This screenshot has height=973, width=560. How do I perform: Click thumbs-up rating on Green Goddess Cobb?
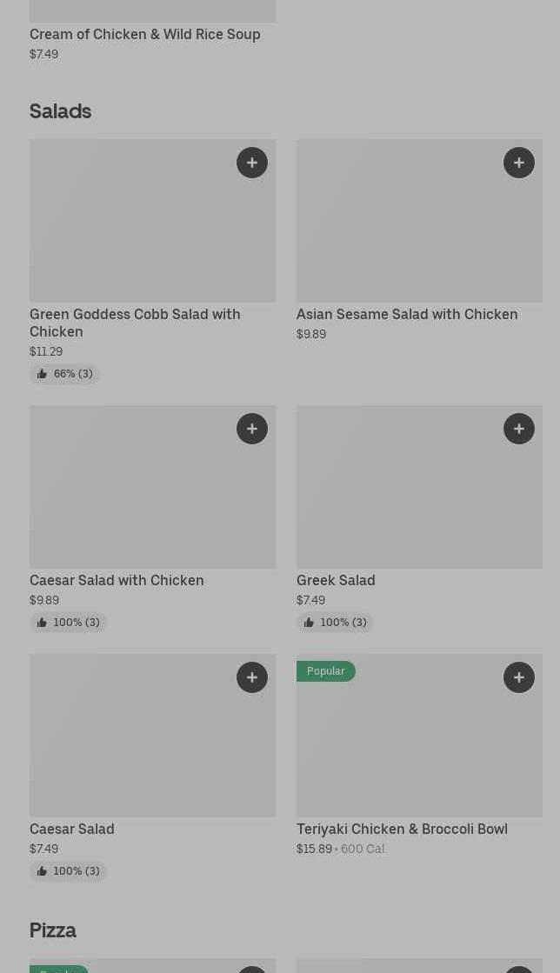pos(64,374)
